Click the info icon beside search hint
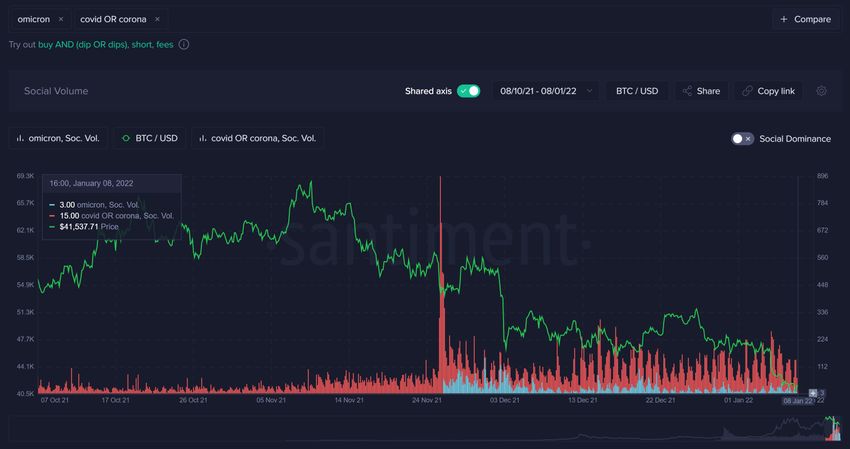Image resolution: width=850 pixels, height=449 pixels. 184,44
